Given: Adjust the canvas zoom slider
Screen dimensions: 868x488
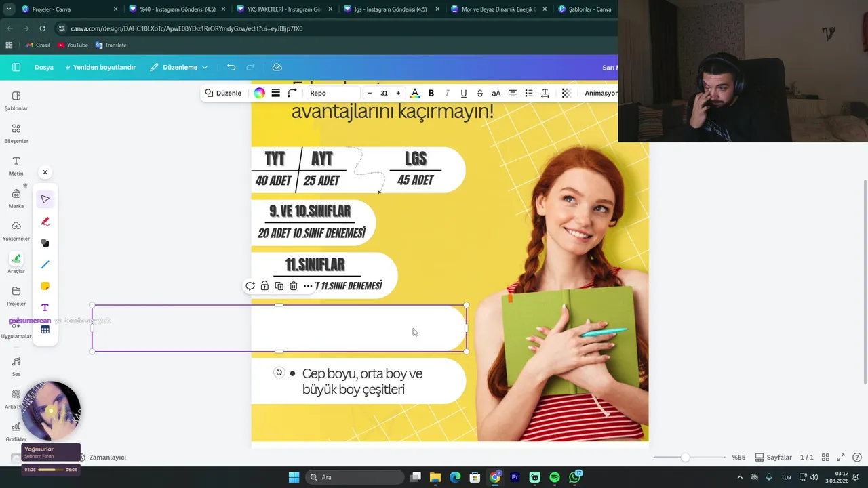Looking at the screenshot, I should click(685, 457).
